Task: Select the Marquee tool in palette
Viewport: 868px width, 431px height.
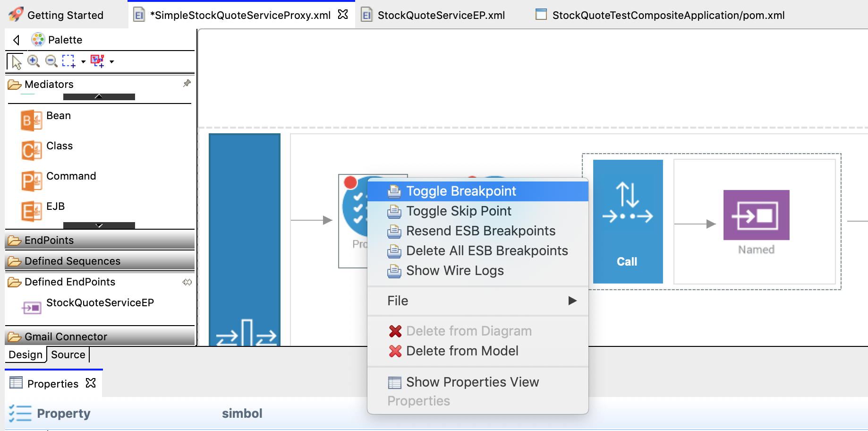Action: [x=68, y=61]
